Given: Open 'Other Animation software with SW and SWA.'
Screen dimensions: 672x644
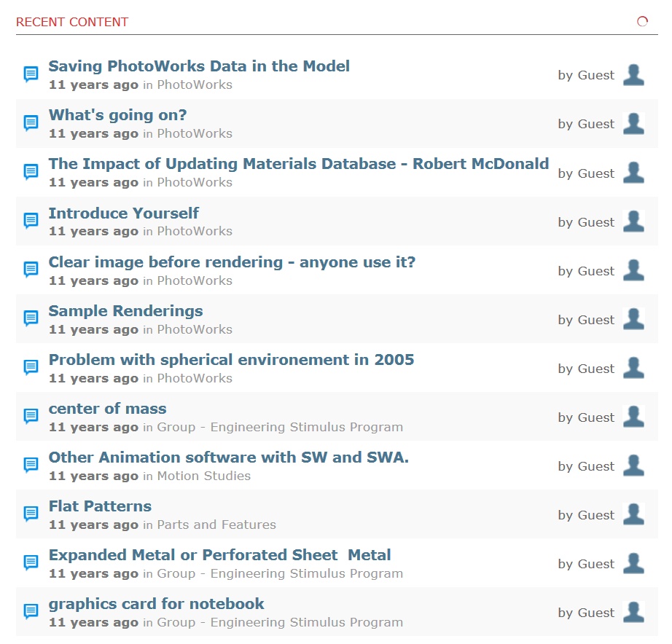Looking at the screenshot, I should point(228,458).
